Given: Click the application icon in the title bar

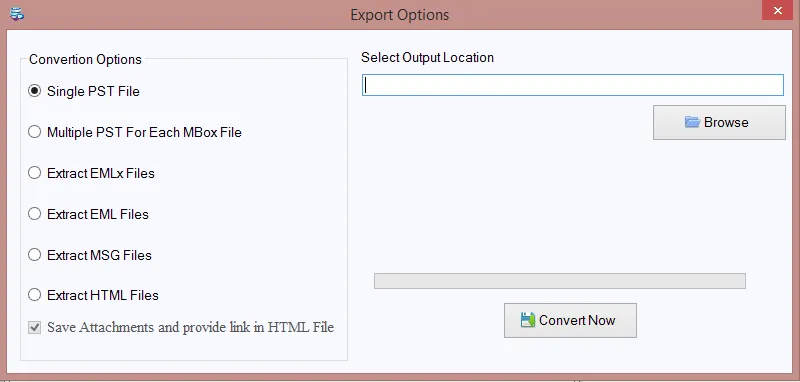Looking at the screenshot, I should [17, 14].
